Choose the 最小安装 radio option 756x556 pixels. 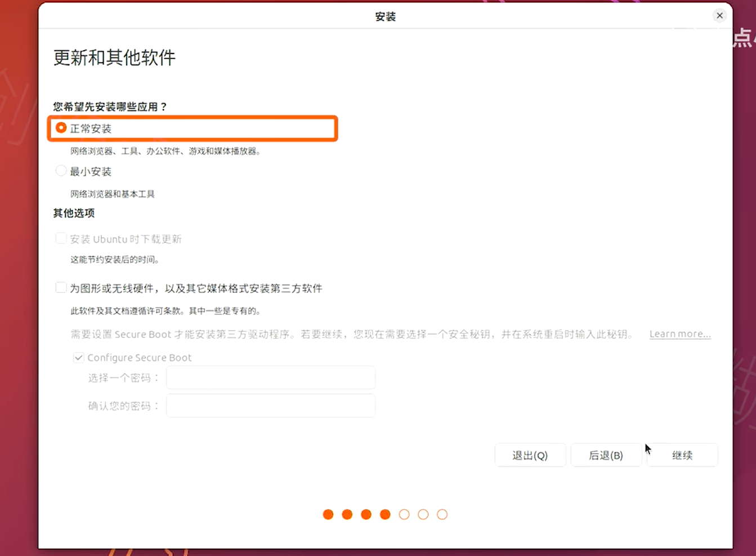[x=61, y=171]
